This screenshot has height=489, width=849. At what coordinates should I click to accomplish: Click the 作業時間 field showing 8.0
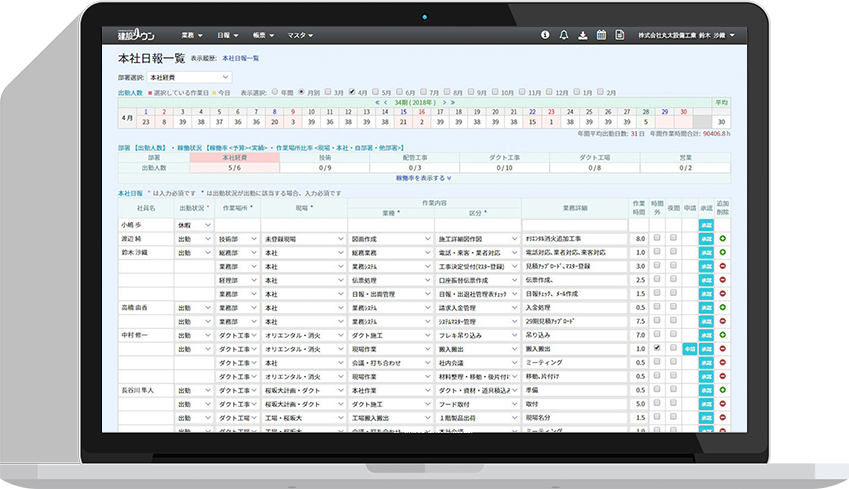639,239
